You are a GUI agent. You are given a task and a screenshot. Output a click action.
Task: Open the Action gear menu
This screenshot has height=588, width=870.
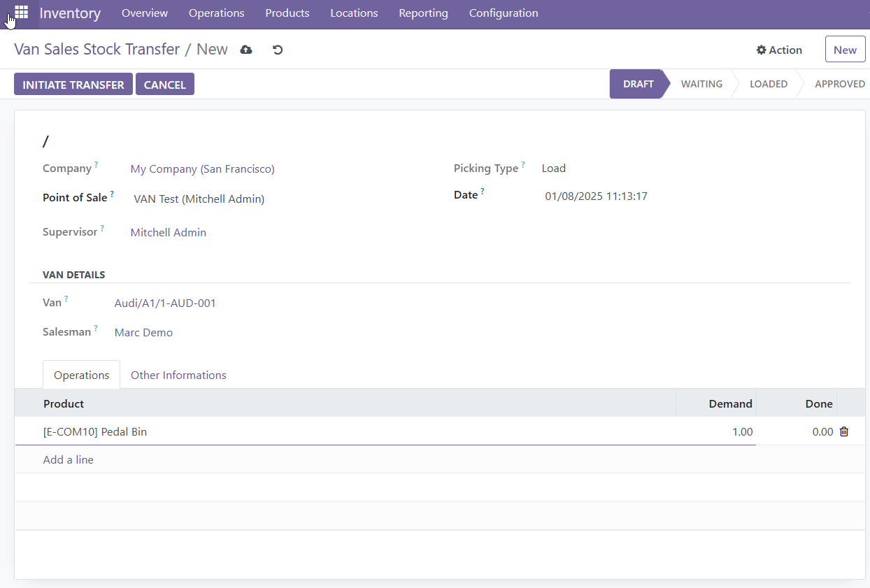coord(779,50)
